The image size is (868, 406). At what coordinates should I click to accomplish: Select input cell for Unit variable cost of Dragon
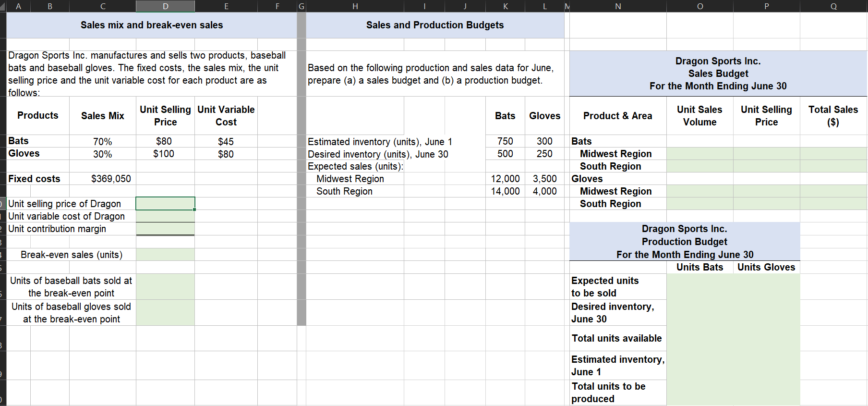click(x=165, y=216)
